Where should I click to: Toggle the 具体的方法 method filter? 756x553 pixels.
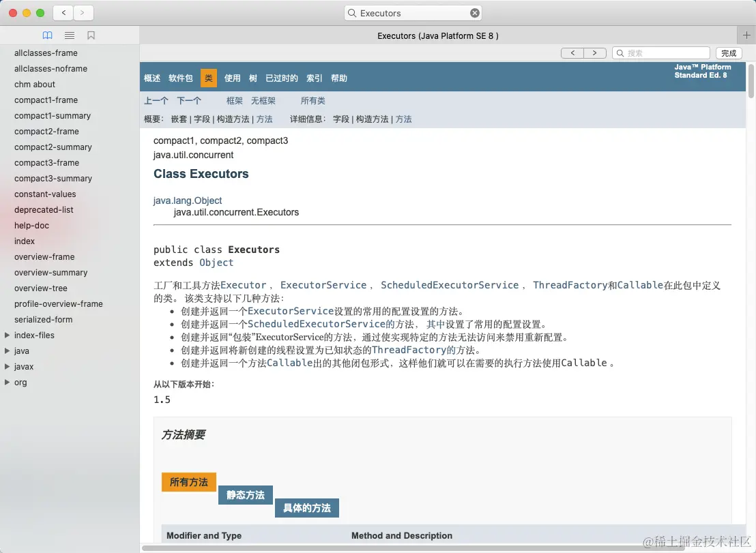point(306,508)
